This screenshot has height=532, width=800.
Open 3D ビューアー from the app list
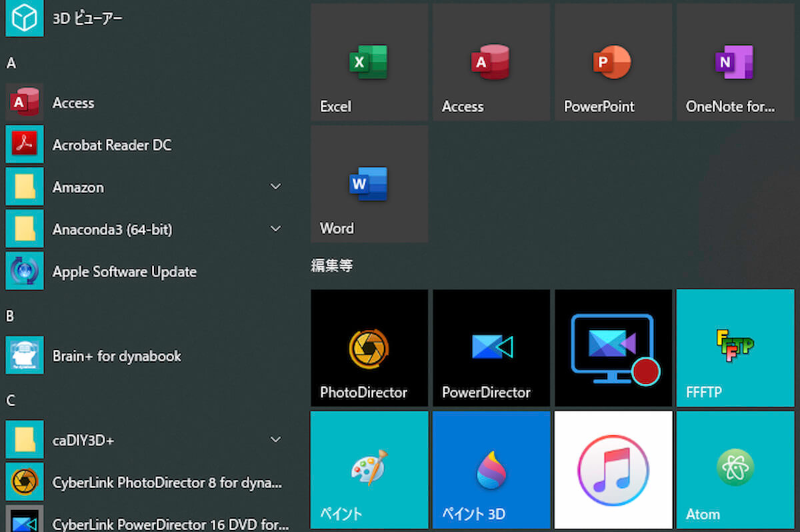point(87,19)
